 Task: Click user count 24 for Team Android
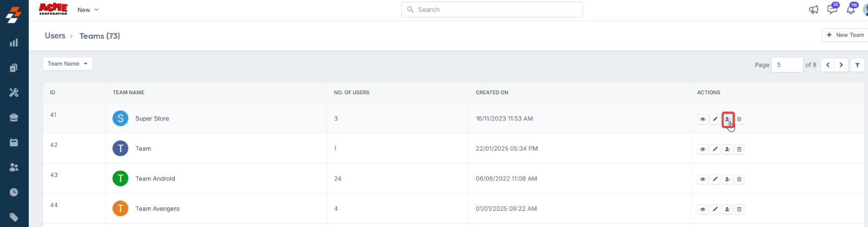point(337,179)
